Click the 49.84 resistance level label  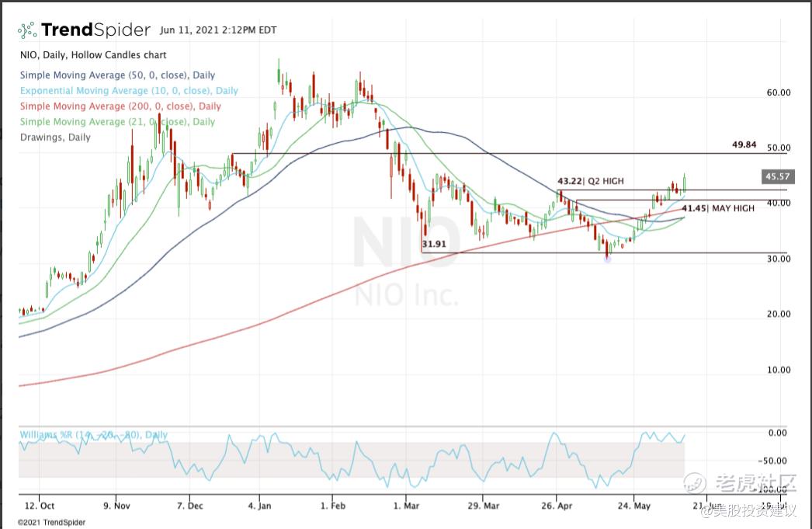click(744, 144)
